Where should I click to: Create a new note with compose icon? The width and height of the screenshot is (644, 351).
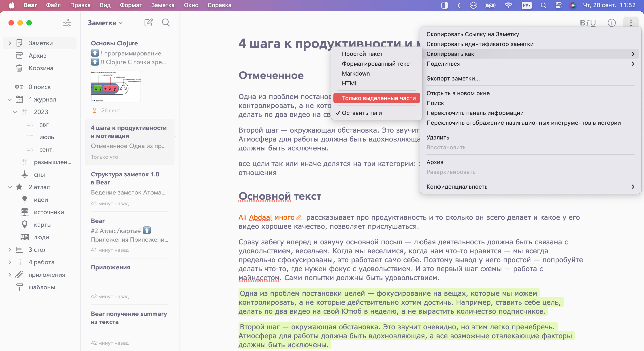coord(149,23)
